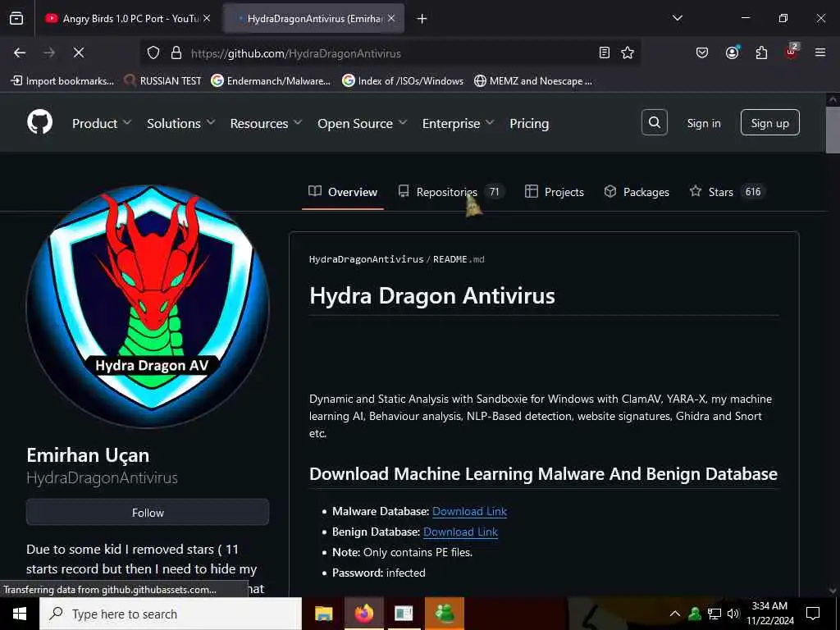Image resolution: width=840 pixels, height=630 pixels.
Task: Follow Emirhan Uçan with Follow button
Action: pyautogui.click(x=148, y=513)
